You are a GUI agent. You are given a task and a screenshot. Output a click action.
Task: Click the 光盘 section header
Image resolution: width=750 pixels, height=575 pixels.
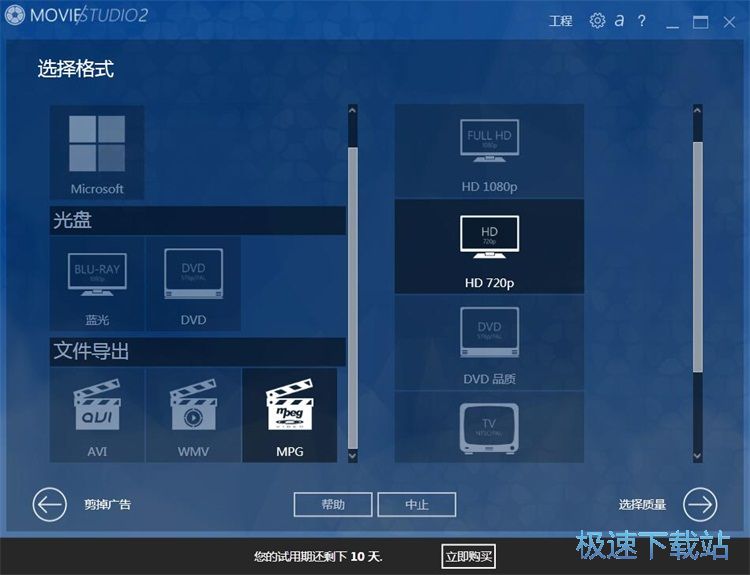tap(198, 221)
